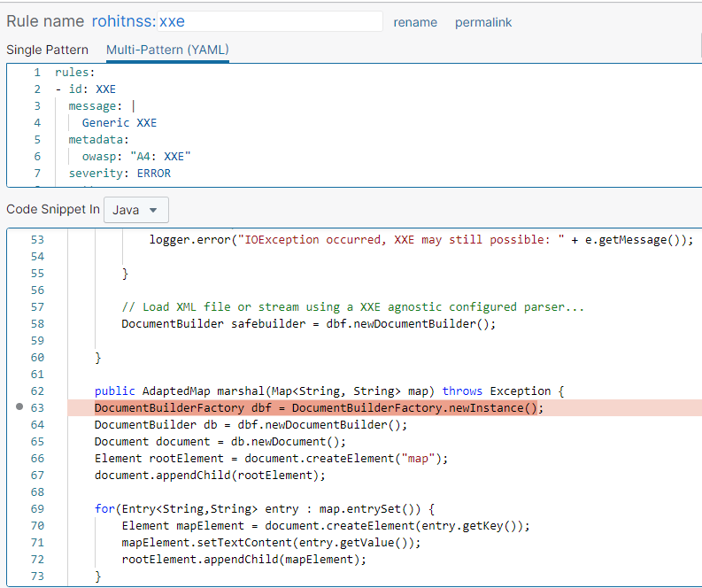
Task: Select the Multi-Pattern (YAML) tab
Action: point(167,50)
